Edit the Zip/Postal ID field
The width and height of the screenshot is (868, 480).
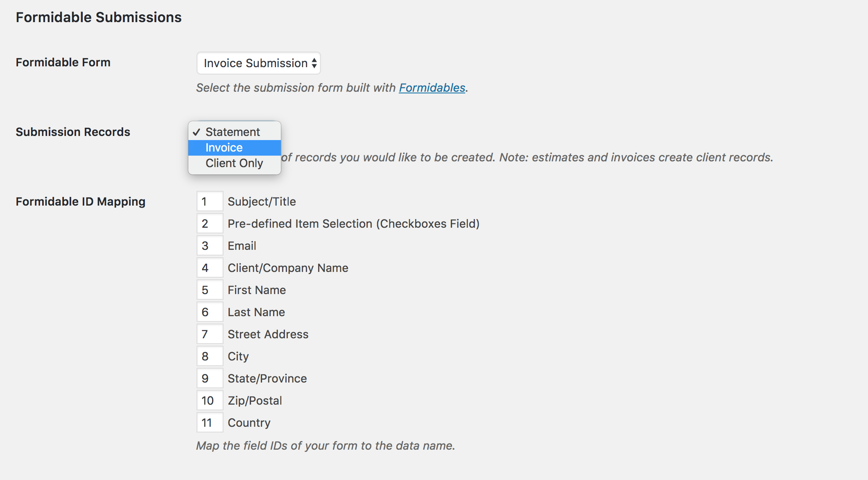pyautogui.click(x=210, y=401)
